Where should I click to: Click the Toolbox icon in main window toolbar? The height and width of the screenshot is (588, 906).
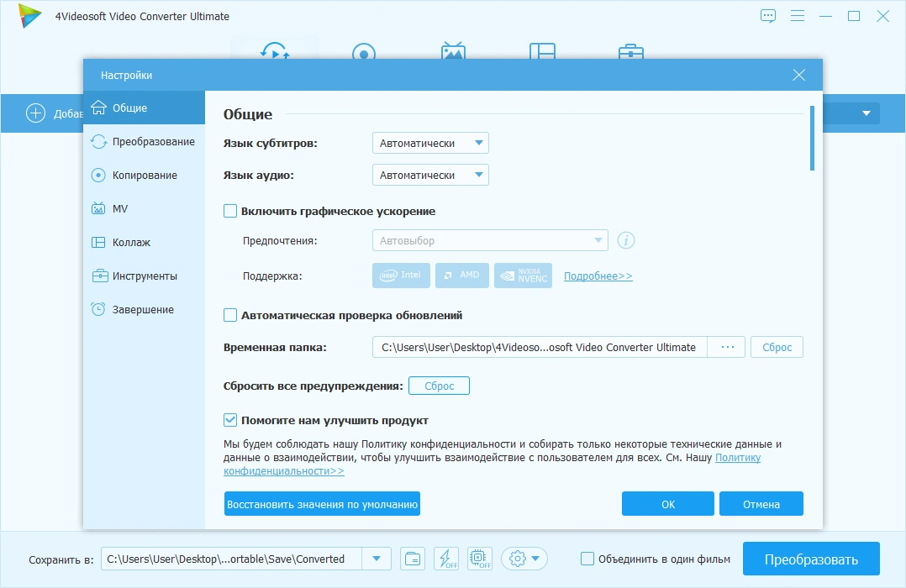pos(631,51)
